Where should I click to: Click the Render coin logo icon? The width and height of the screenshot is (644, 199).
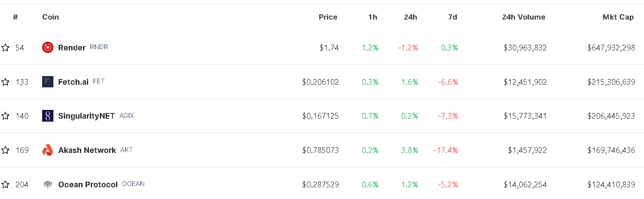pos(48,47)
